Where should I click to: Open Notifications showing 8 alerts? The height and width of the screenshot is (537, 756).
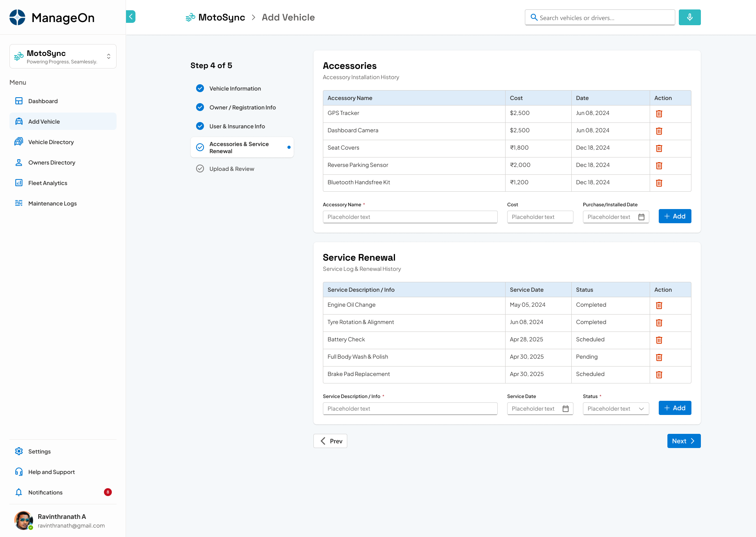[45, 492]
